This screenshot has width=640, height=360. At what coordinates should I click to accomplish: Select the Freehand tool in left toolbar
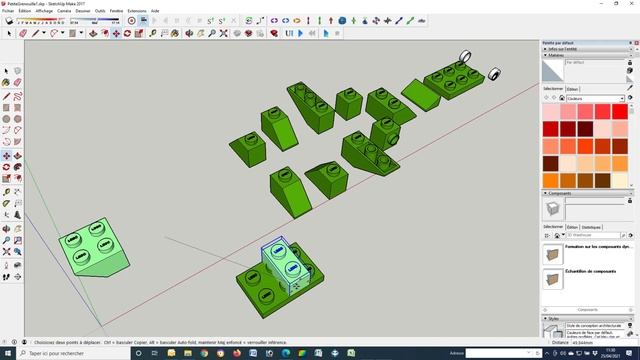click(18, 96)
